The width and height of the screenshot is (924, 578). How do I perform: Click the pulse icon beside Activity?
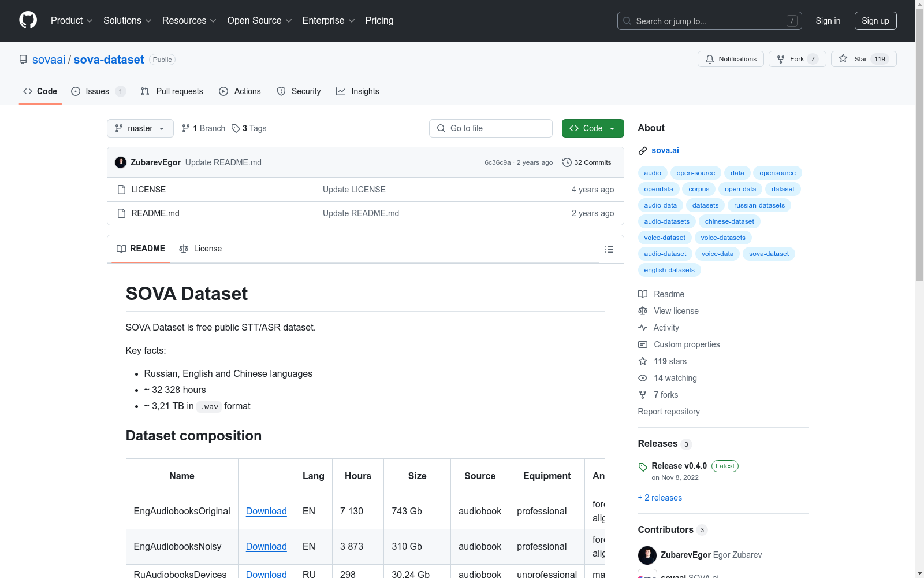coord(643,328)
